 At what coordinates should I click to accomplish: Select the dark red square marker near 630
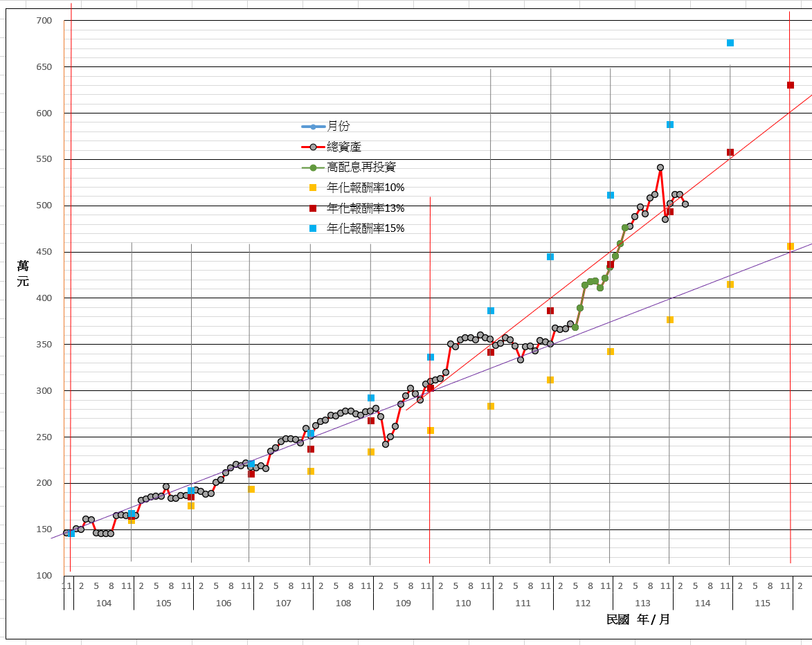click(791, 85)
